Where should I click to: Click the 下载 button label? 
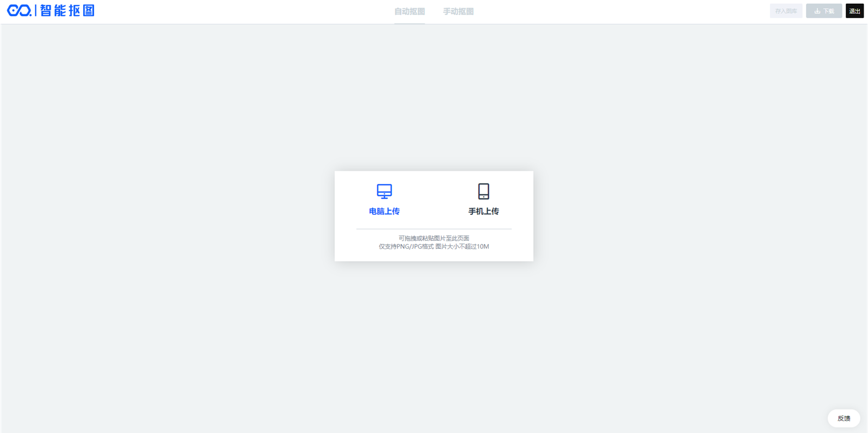pyautogui.click(x=828, y=11)
